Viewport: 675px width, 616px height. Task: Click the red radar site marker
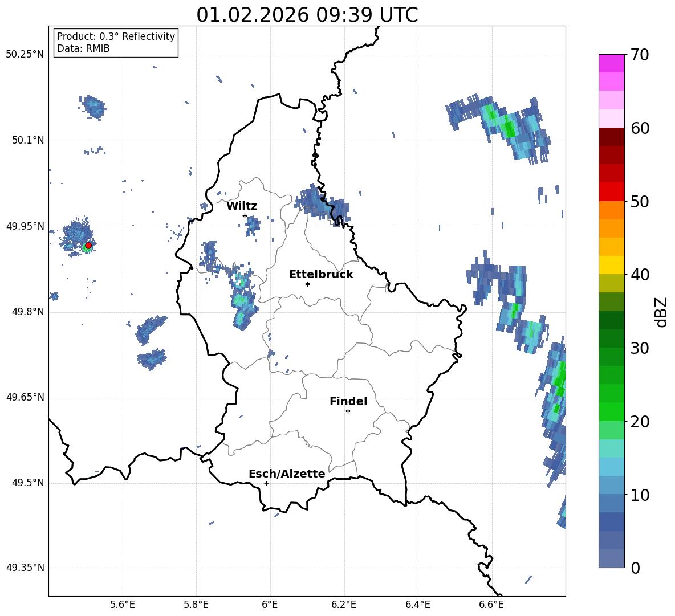[x=88, y=246]
